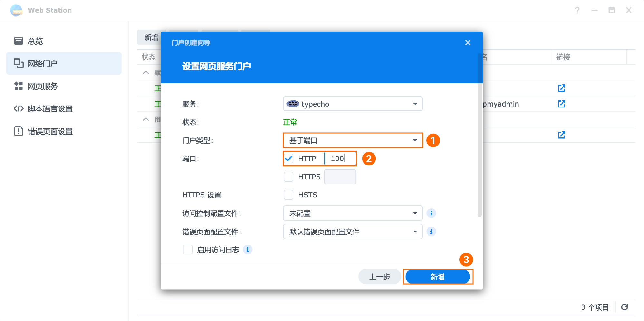Click info icon next to 错误页面配置文件
This screenshot has height=321, width=644.
pos(431,231)
